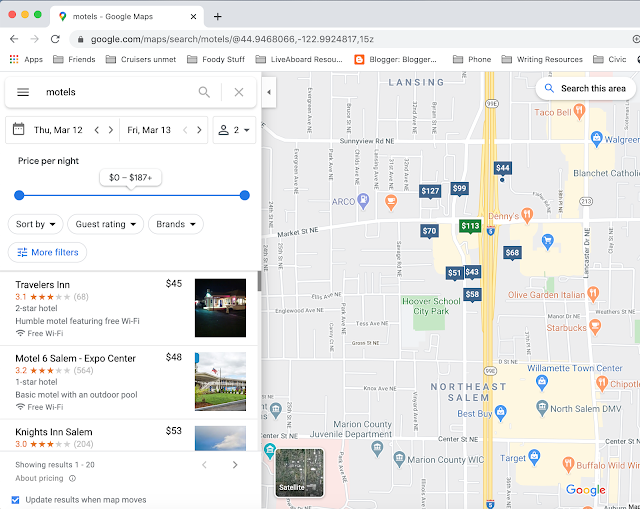This screenshot has height=509, width=640.
Task: Click the ARCO gas station pin
Action: (363, 201)
